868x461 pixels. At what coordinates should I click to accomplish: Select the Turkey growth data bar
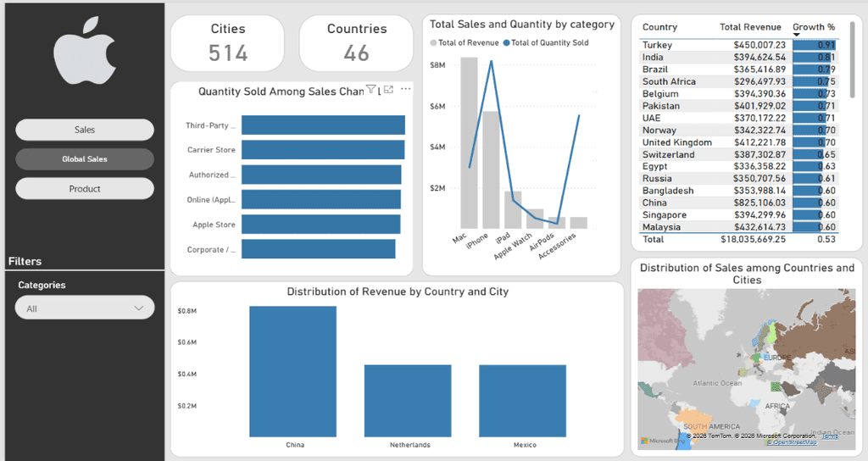click(x=815, y=45)
